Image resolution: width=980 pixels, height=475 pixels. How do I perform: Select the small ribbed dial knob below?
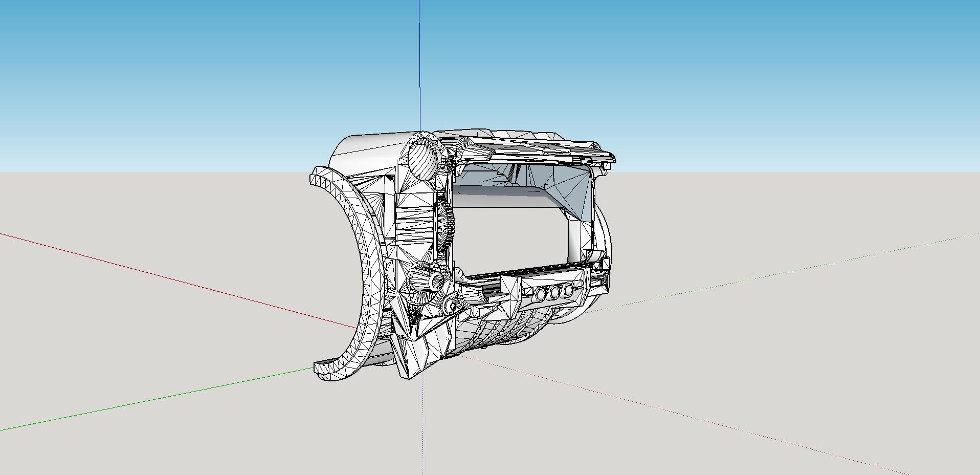pos(429,280)
